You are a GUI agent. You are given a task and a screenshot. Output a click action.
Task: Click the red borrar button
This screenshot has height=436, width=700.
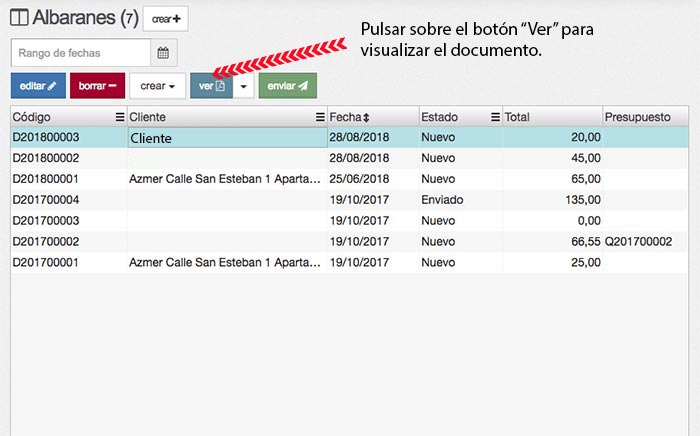(97, 86)
